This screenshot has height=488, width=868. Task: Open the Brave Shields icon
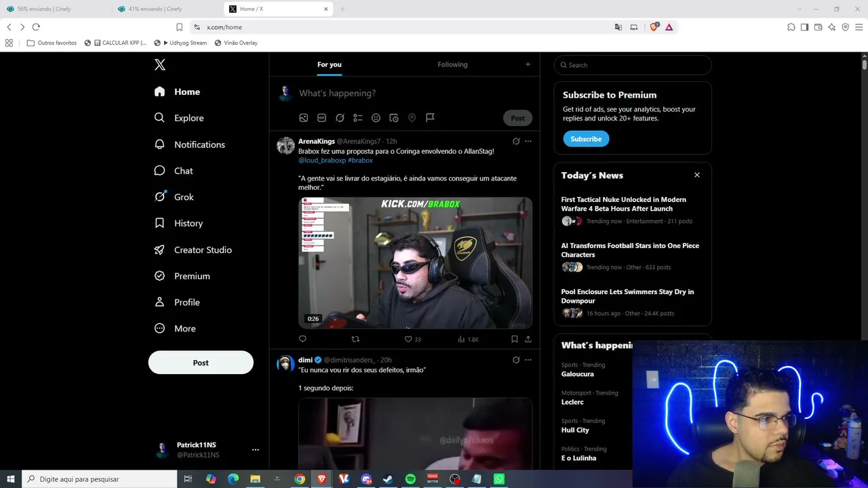(654, 27)
